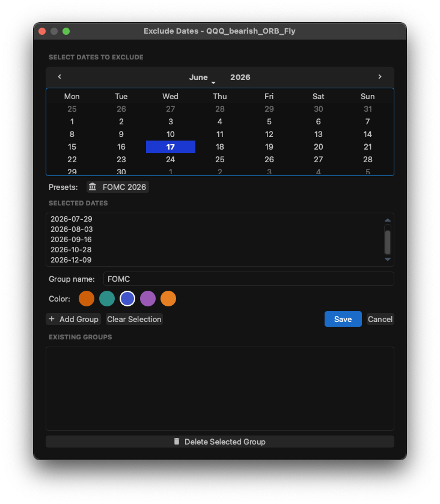Image resolution: width=440 pixels, height=504 pixels.
Task: Apply the FOMC 2026 preset
Action: pyautogui.click(x=118, y=187)
